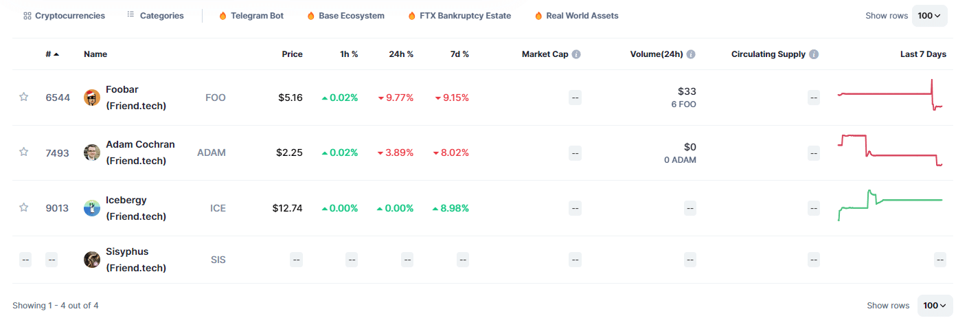The height and width of the screenshot is (329, 980).
Task: Open Adam Cochran (Friend.tech) coin page
Action: click(140, 152)
